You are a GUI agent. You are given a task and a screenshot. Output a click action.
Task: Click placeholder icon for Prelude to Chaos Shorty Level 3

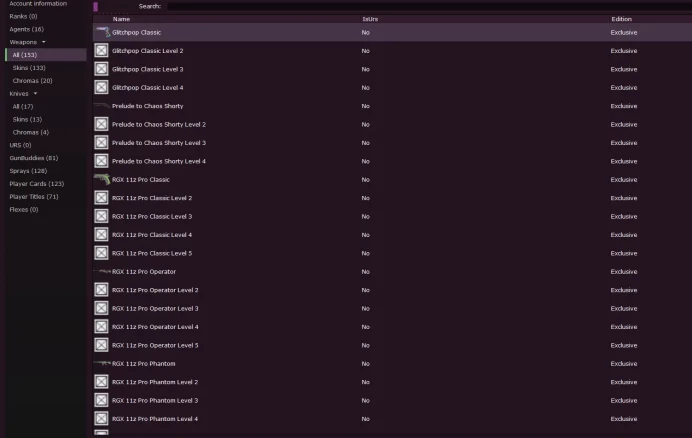pos(102,143)
